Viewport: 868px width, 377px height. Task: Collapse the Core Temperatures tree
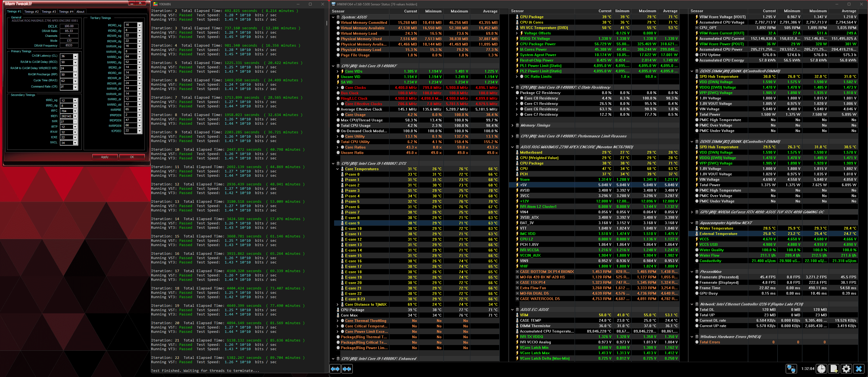338,169
